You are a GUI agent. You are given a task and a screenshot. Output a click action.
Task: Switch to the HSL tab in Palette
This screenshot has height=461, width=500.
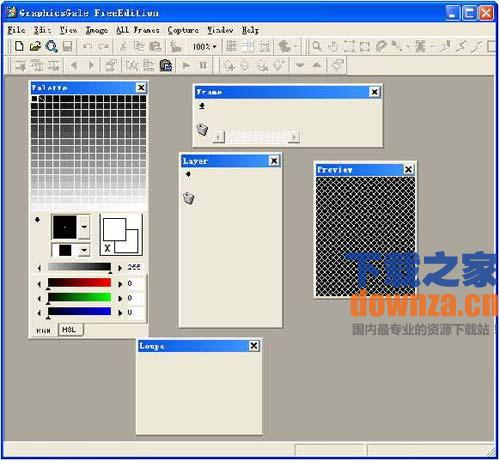(x=70, y=330)
